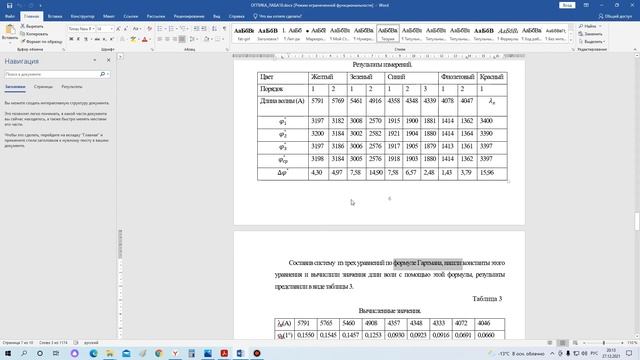The height and width of the screenshot is (360, 640).
Task: Open the Страницы tab in navigation pane
Action: click(43, 87)
